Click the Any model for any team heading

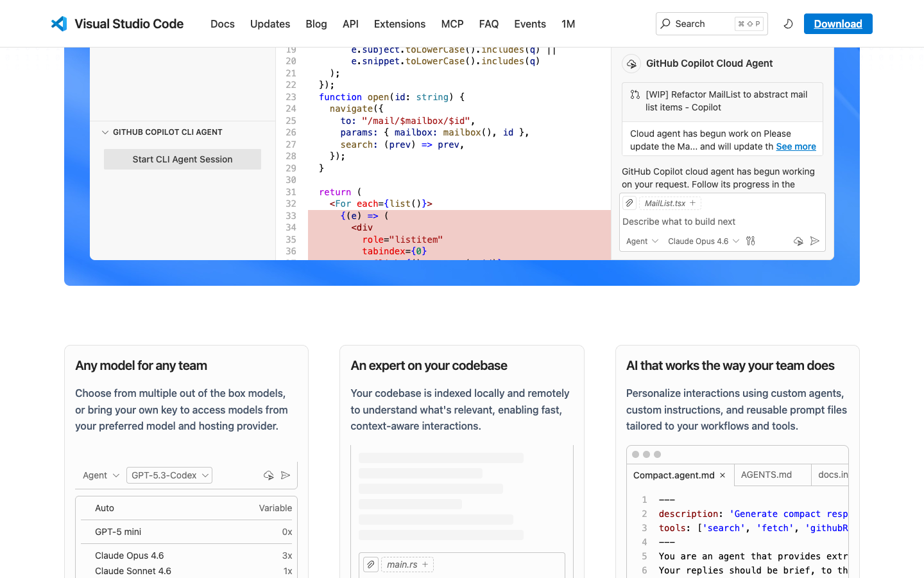click(141, 365)
